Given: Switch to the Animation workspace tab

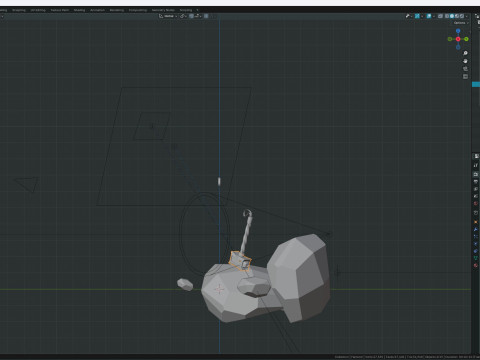Looking at the screenshot, I should [97, 10].
